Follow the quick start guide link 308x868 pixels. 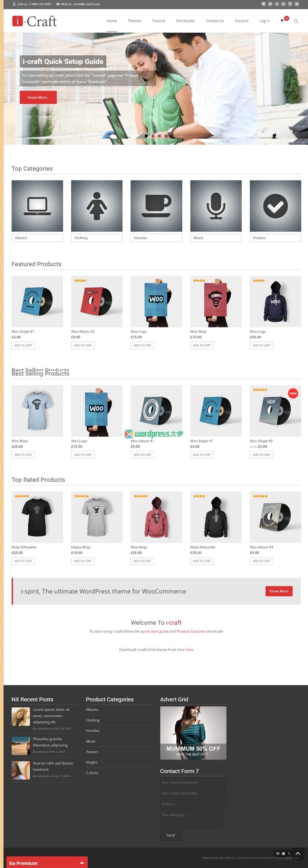(x=154, y=631)
